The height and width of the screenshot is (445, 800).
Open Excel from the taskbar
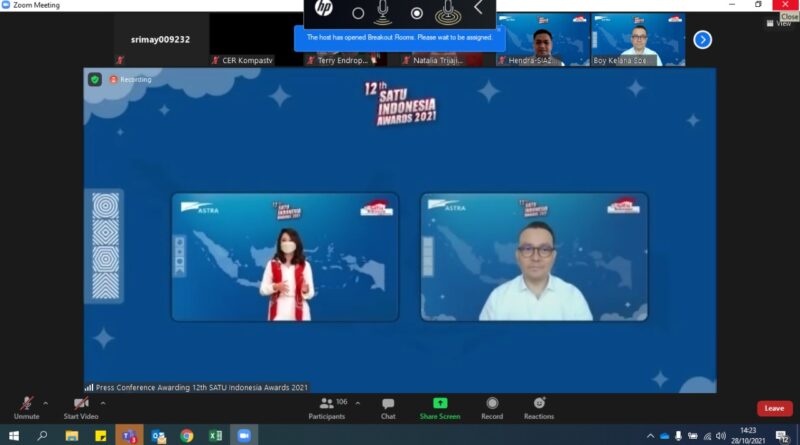pyautogui.click(x=215, y=435)
